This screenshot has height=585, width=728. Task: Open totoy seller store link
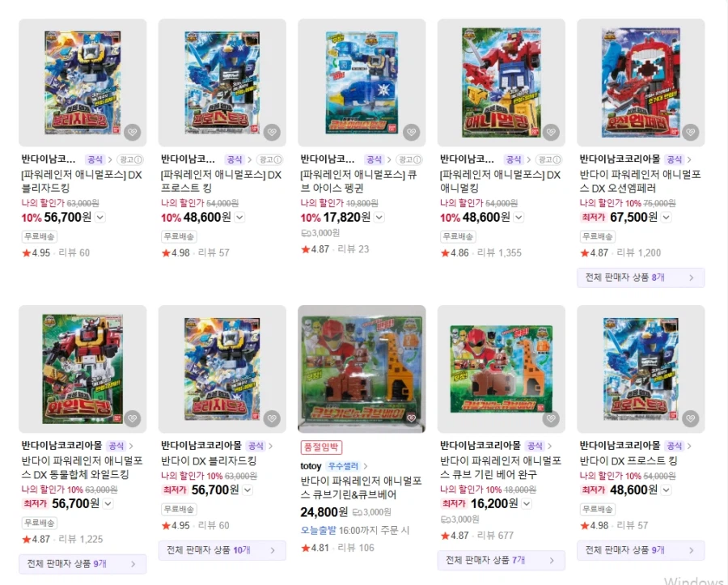point(310,466)
